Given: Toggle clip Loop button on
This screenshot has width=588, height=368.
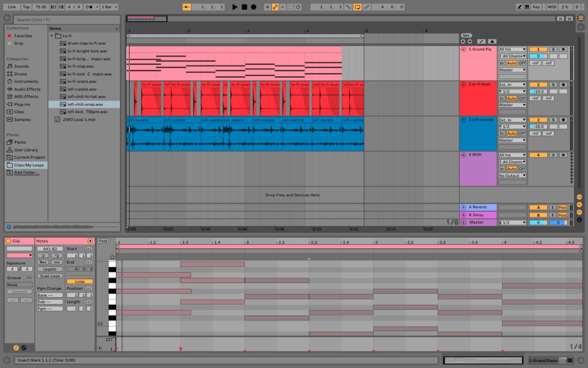Looking at the screenshot, I should tap(80, 282).
